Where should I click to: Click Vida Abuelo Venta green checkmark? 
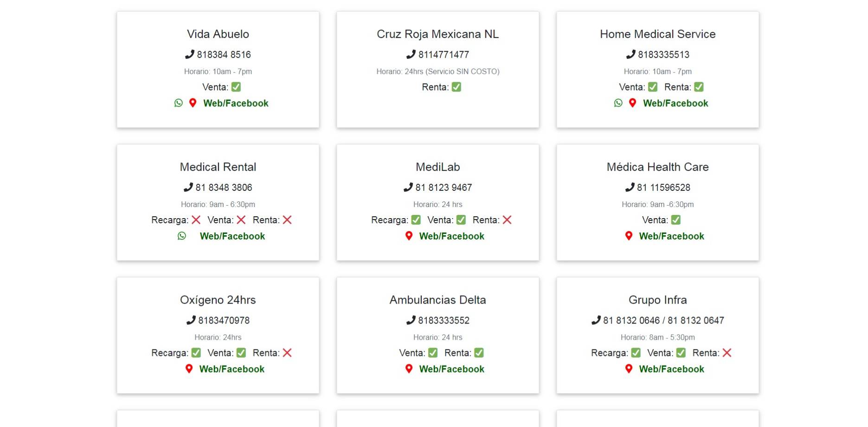tap(236, 87)
